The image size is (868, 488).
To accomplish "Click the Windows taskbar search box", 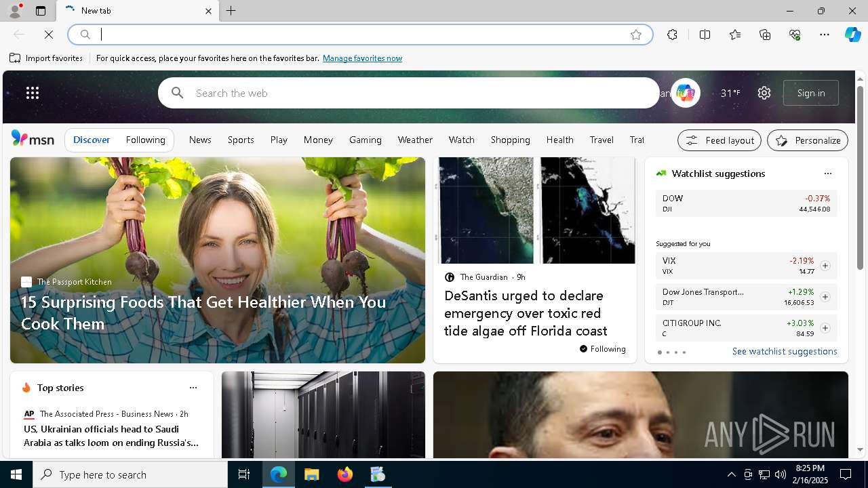I will [x=130, y=474].
